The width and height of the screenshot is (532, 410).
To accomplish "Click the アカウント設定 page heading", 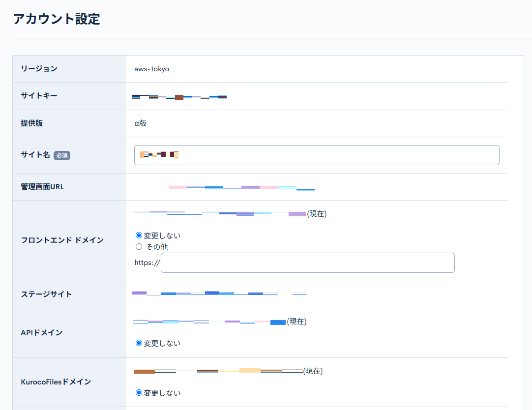I will click(57, 19).
